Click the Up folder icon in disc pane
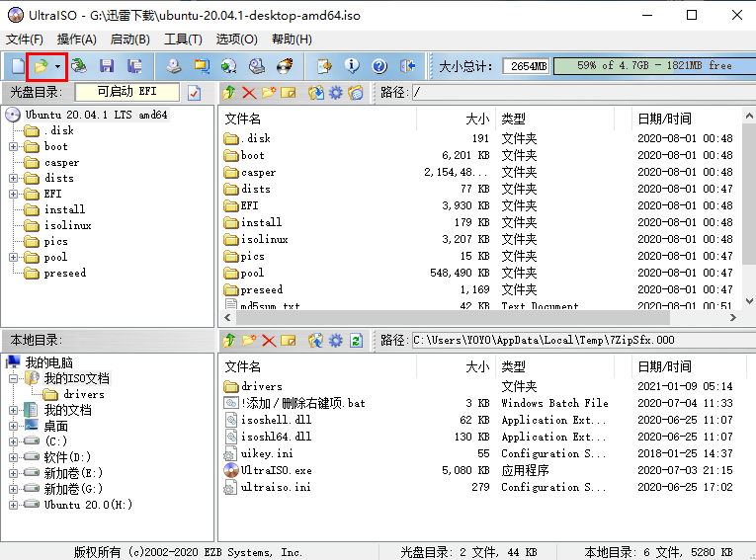 (x=229, y=93)
